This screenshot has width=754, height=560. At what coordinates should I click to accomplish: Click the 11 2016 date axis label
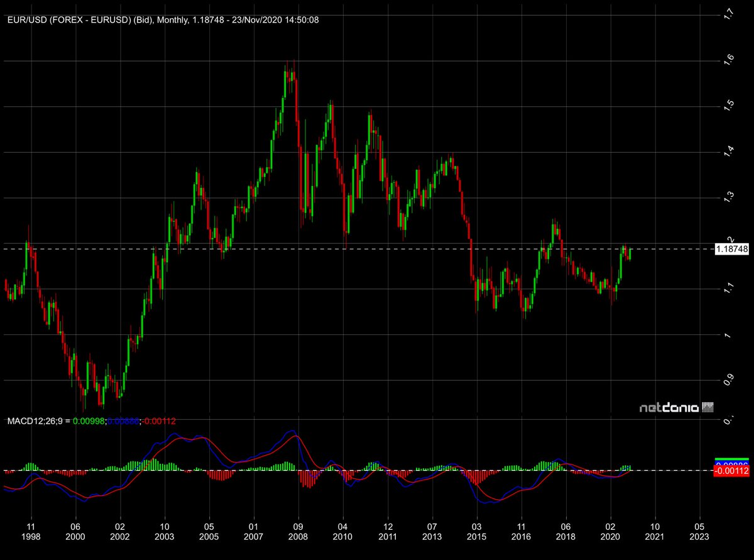tap(522, 532)
